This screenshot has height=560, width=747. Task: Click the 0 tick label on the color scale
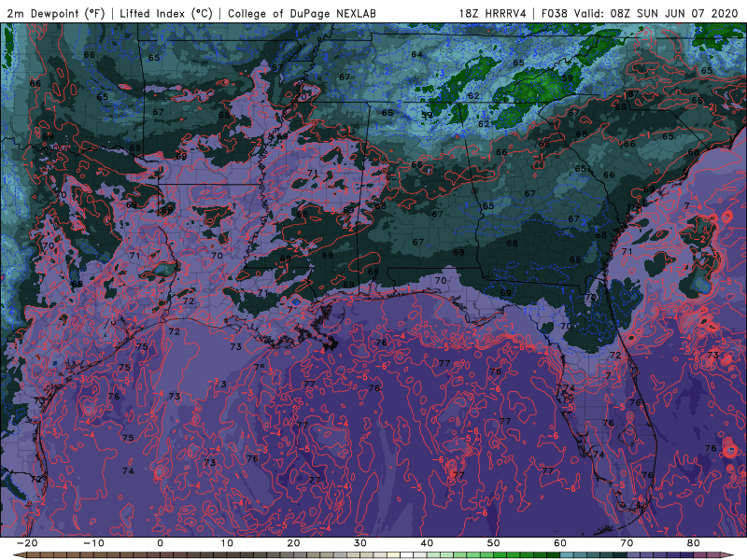coord(160,543)
